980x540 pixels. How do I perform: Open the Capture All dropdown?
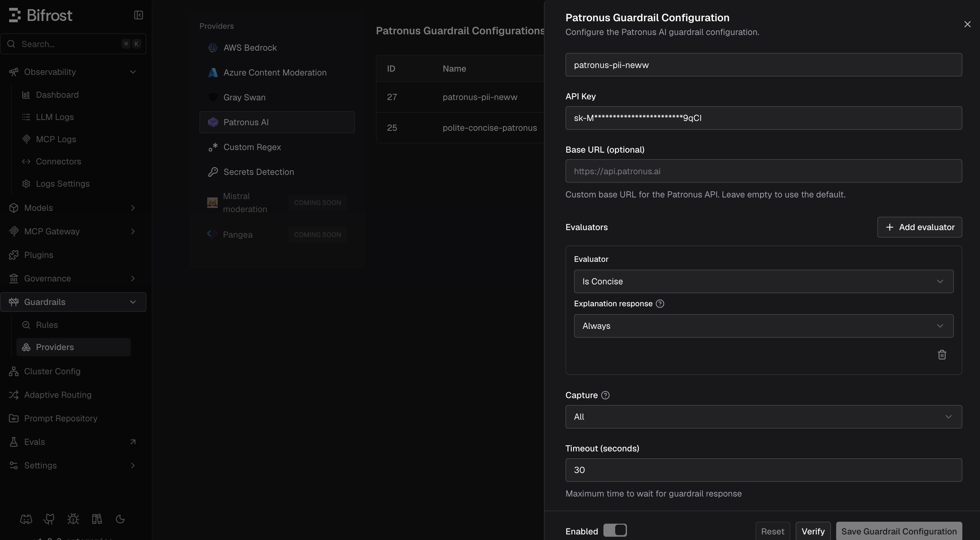point(764,417)
